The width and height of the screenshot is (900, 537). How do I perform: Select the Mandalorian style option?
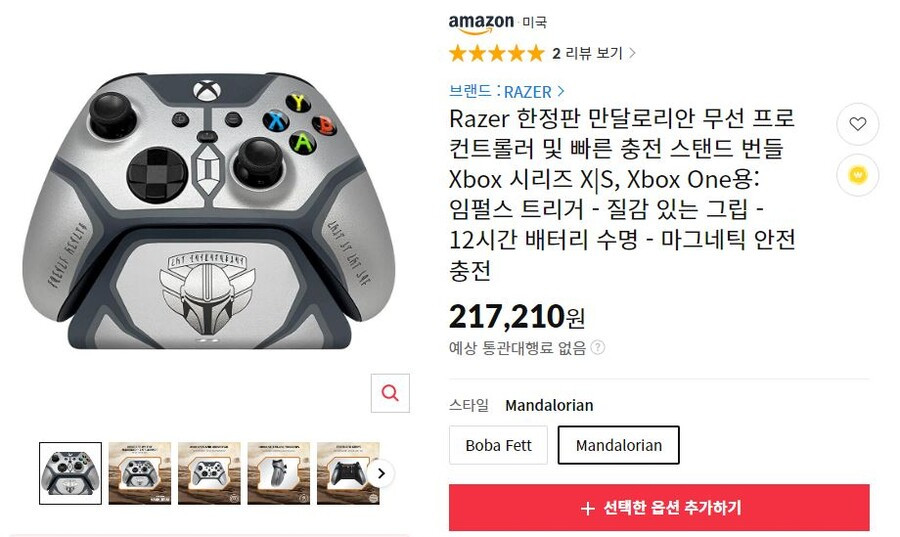tap(619, 445)
